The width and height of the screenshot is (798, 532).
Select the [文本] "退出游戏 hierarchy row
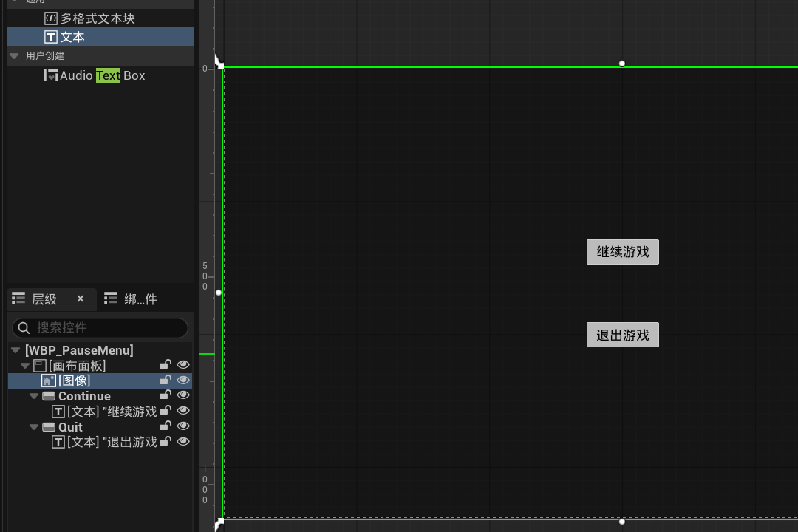(x=100, y=442)
